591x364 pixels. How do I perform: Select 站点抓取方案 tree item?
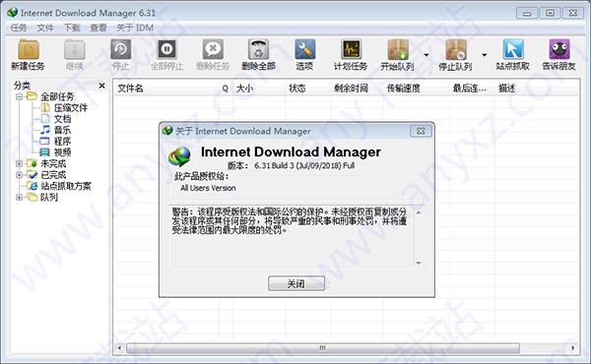[59, 186]
